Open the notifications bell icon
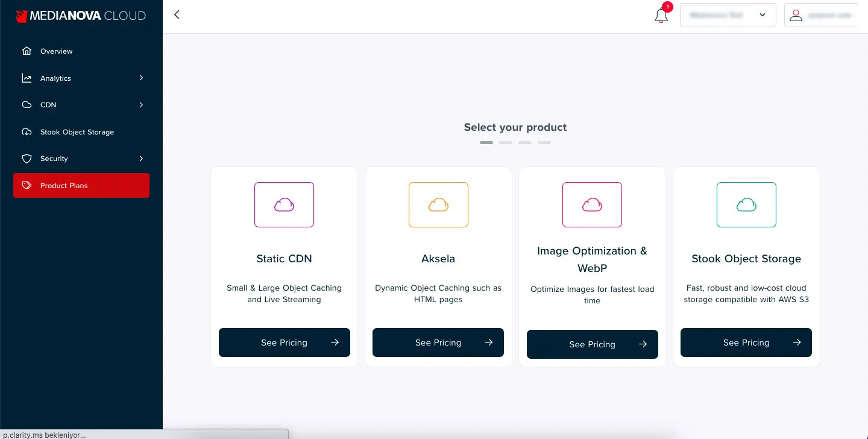The image size is (868, 439). pyautogui.click(x=661, y=16)
